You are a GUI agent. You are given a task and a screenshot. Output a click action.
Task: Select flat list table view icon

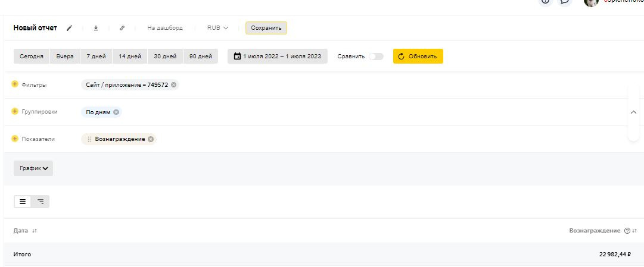point(23,202)
